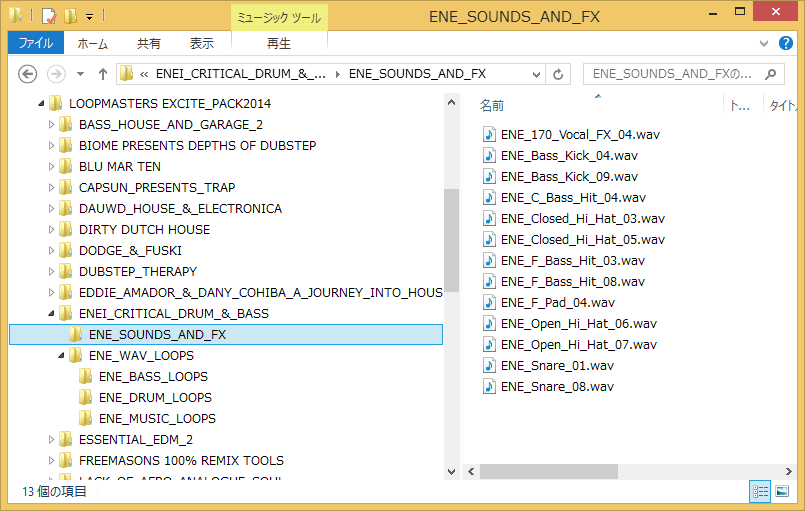
Task: Click file list scroll right arrow
Action: pyautogui.click(x=789, y=471)
